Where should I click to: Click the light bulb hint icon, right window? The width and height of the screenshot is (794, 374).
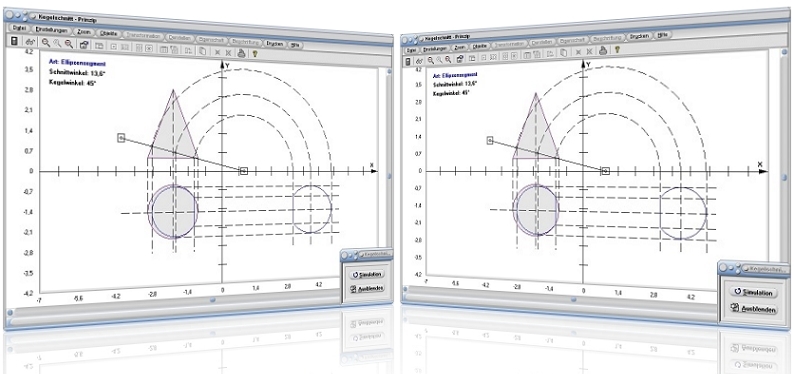click(x=617, y=49)
